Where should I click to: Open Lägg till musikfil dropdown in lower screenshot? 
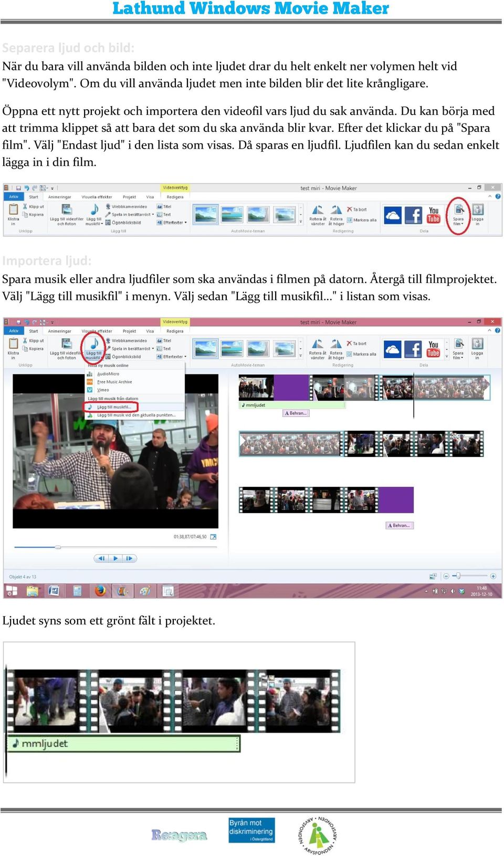(x=94, y=355)
